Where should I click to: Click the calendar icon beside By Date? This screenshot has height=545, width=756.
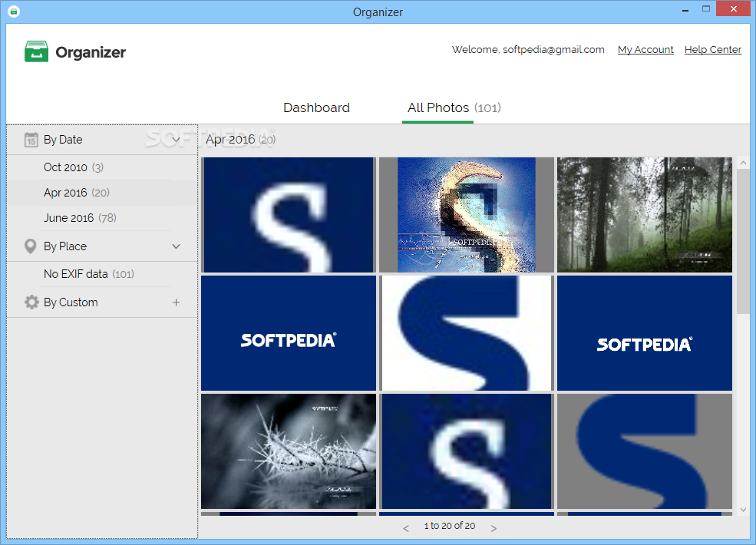(x=31, y=140)
